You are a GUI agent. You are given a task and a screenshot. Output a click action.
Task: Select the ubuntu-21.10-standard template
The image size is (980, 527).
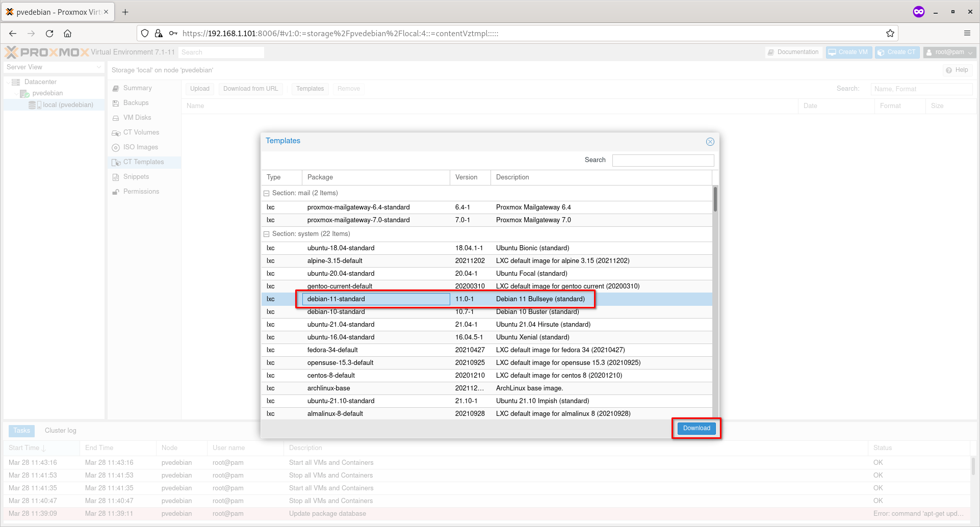tap(486, 401)
